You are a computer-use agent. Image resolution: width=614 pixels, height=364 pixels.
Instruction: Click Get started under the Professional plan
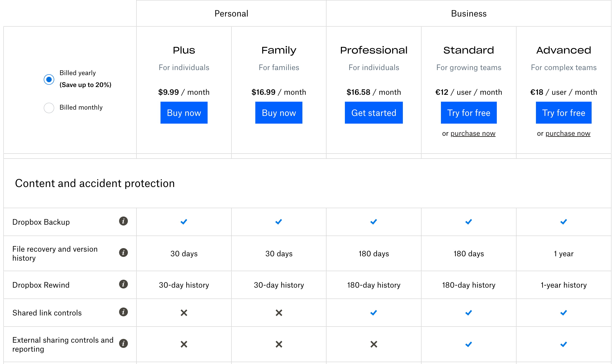pos(374,113)
